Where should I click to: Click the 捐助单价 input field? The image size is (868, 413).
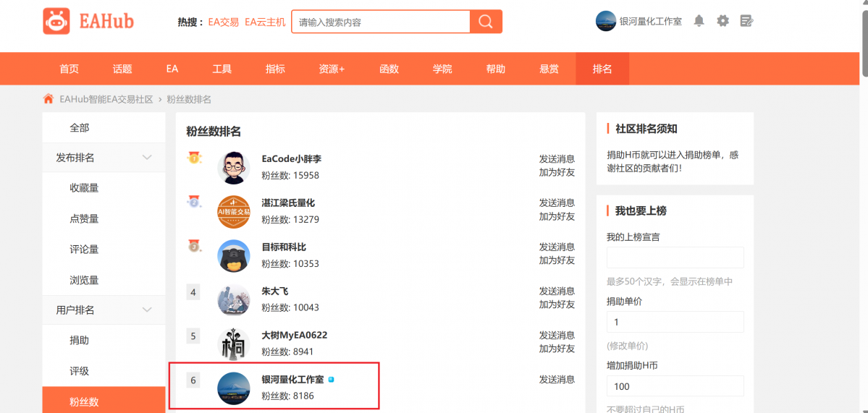point(675,322)
